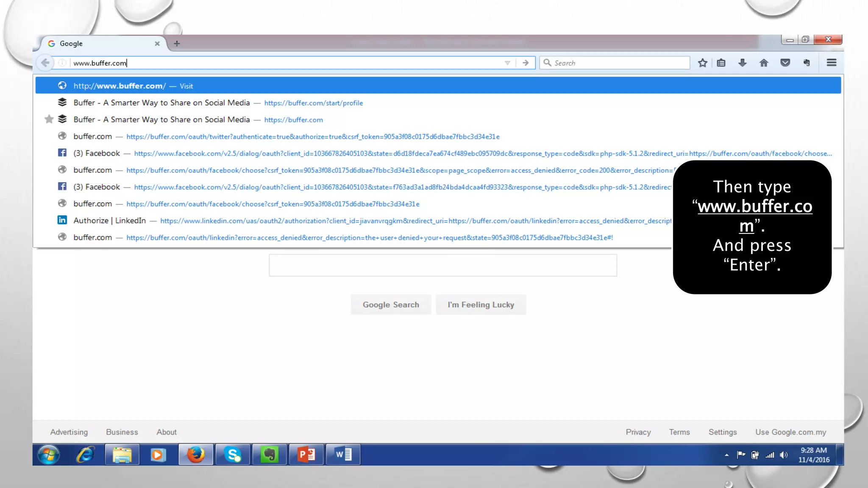Open the Terms footer link
This screenshot has width=868, height=488.
(x=679, y=432)
